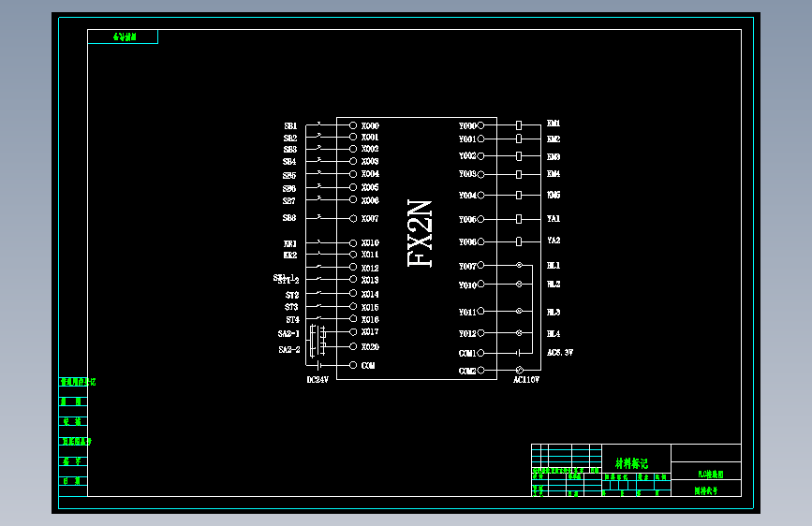
Task: Select the SA2-2 label
Action: 289,350
